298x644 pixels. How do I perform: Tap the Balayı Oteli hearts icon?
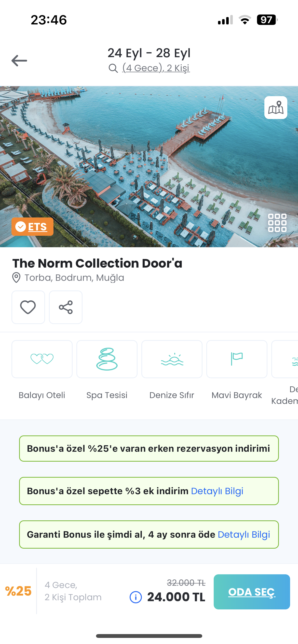click(42, 359)
